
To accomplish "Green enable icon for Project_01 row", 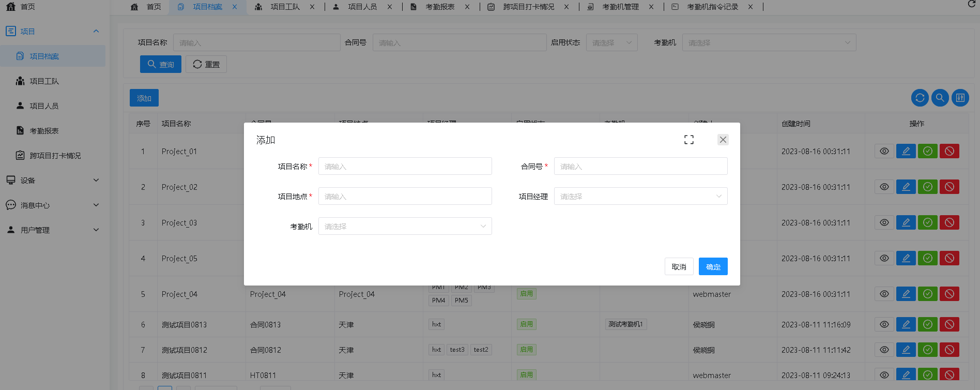I will 928,151.
